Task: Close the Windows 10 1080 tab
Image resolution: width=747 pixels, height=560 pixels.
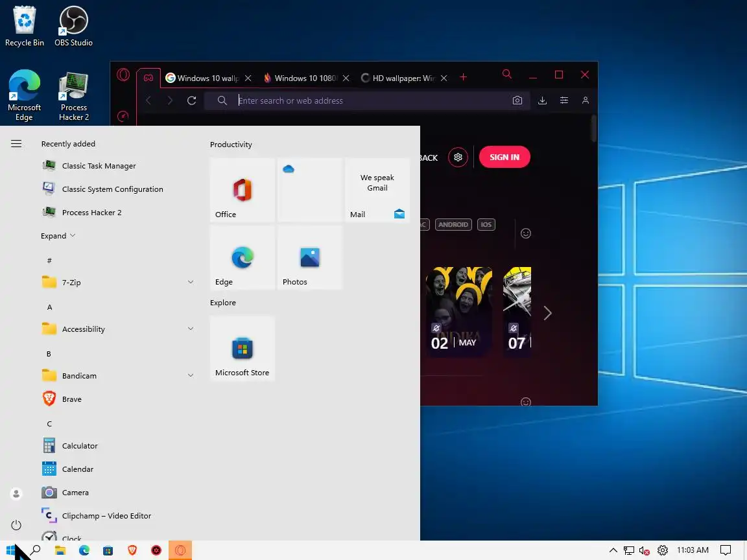Action: 346,78
